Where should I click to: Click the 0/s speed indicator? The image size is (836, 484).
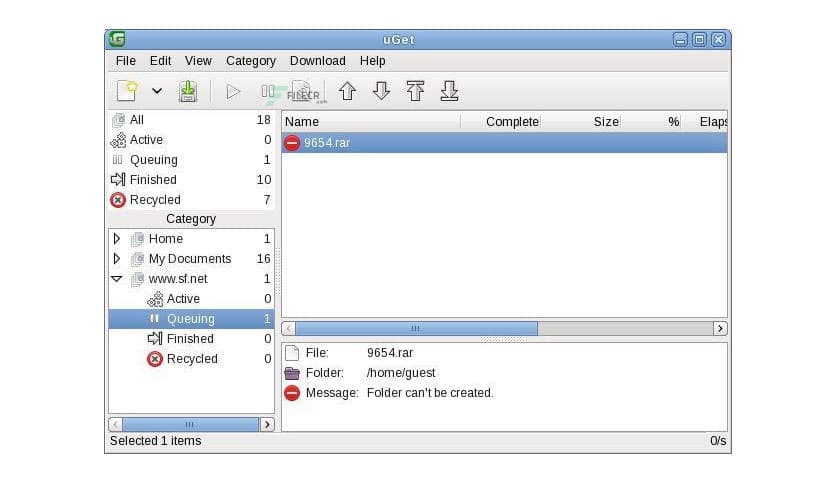point(718,441)
